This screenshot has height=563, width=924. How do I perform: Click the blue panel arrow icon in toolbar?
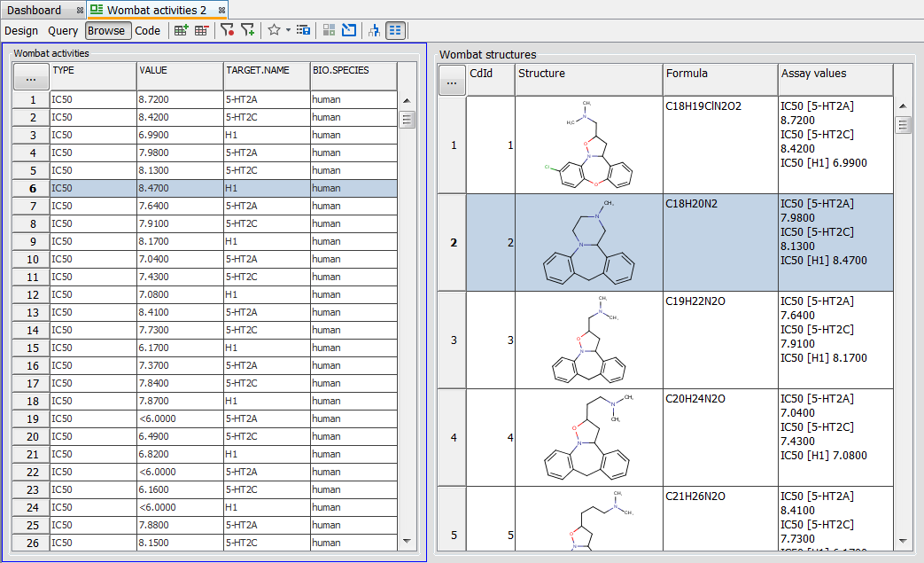[x=349, y=30]
